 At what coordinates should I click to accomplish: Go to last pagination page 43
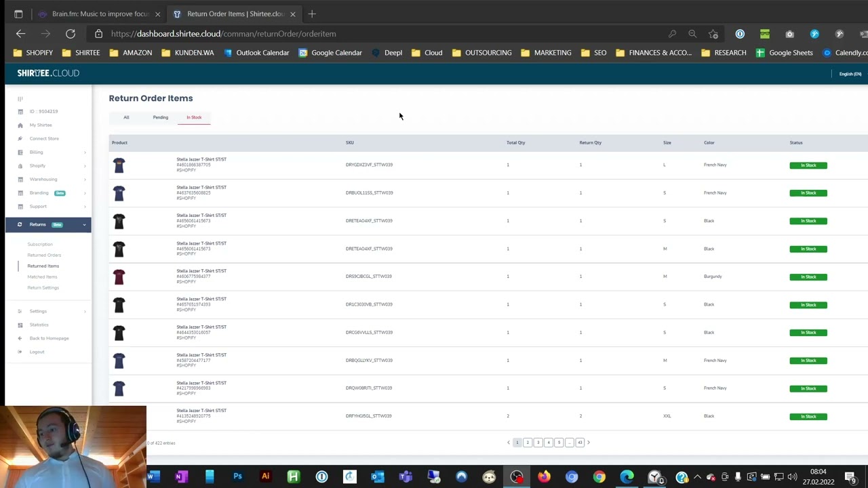[x=580, y=443]
